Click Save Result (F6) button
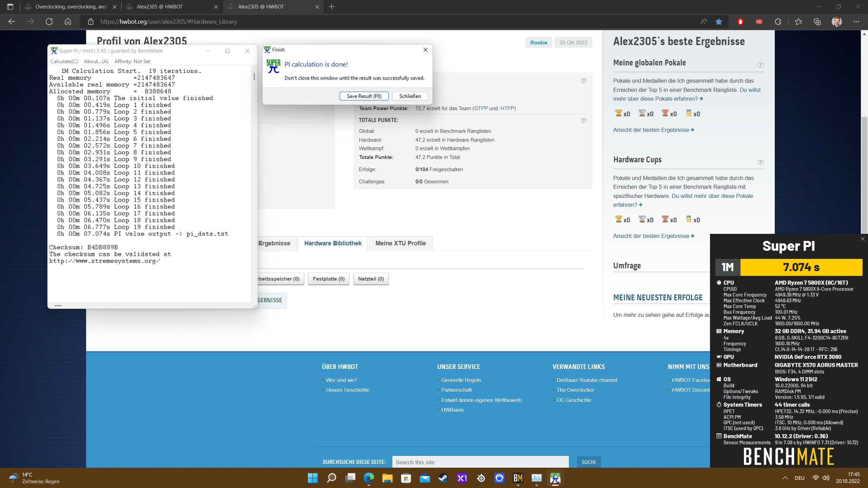The width and height of the screenshot is (868, 488). (x=364, y=96)
